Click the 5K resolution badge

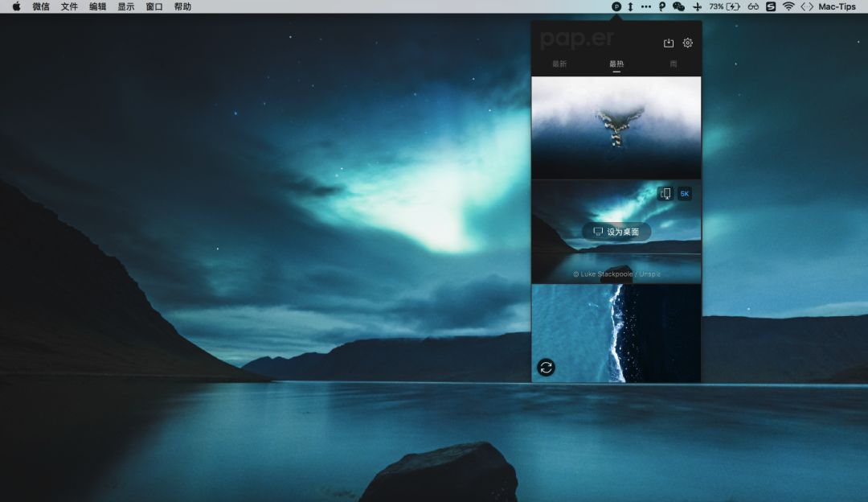pos(685,194)
